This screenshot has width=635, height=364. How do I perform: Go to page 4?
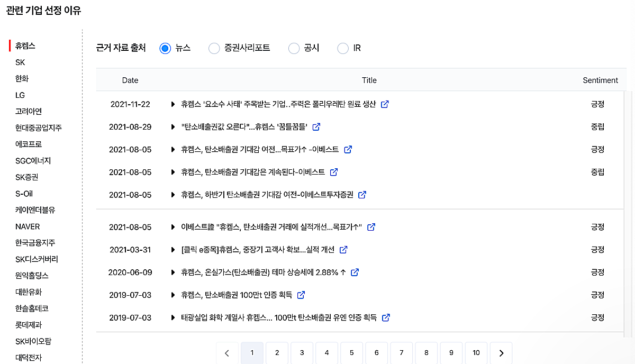(x=326, y=353)
